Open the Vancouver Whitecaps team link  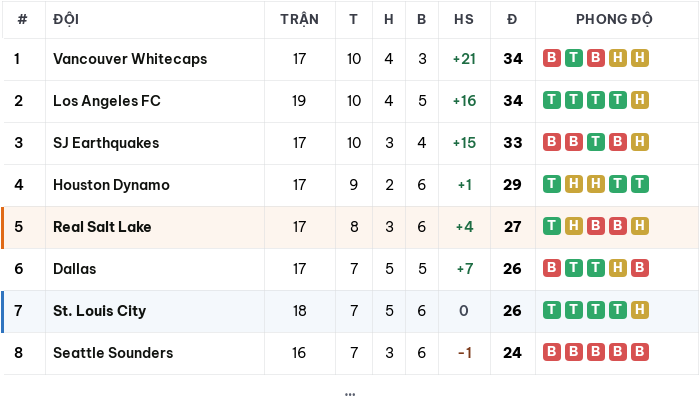(130, 59)
